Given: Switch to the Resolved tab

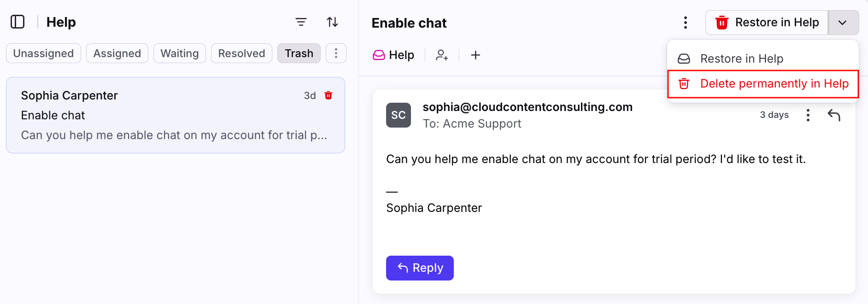Looking at the screenshot, I should pos(241,53).
